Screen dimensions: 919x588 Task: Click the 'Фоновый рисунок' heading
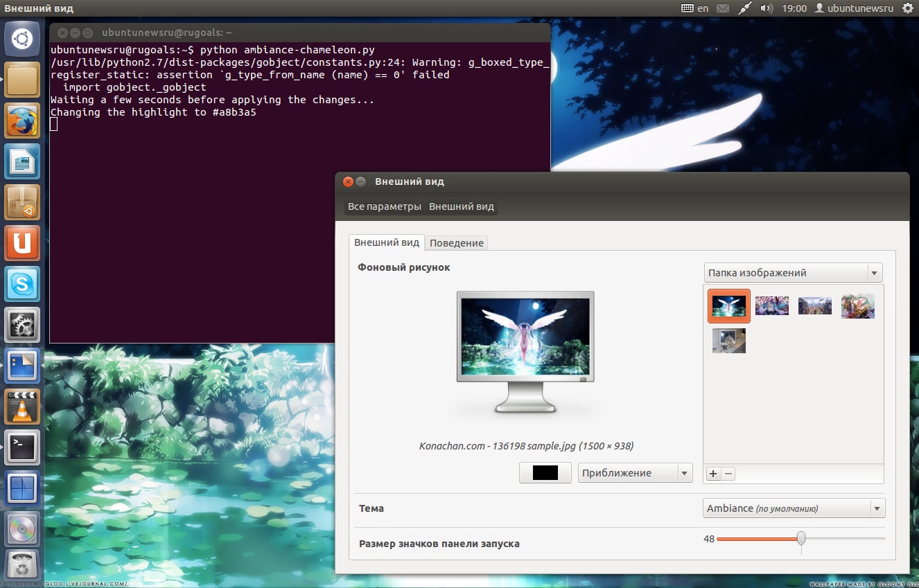[404, 267]
